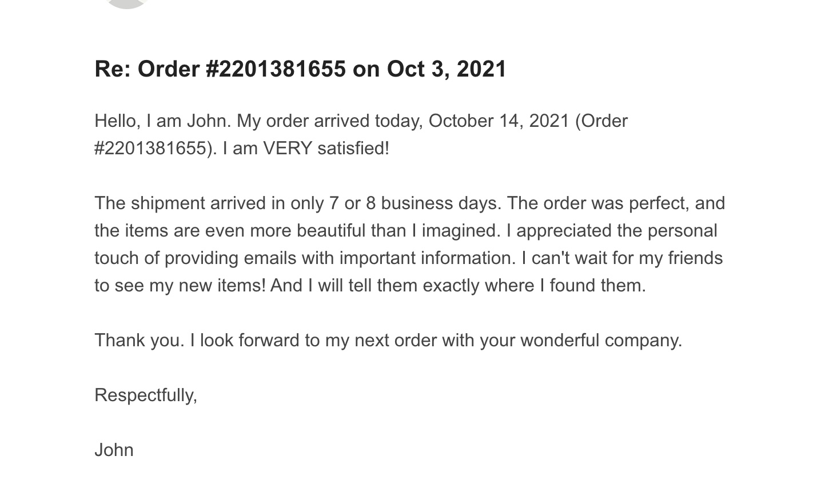813x504 pixels.
Task: Click the sender avatar circle at top
Action: click(x=126, y=3)
